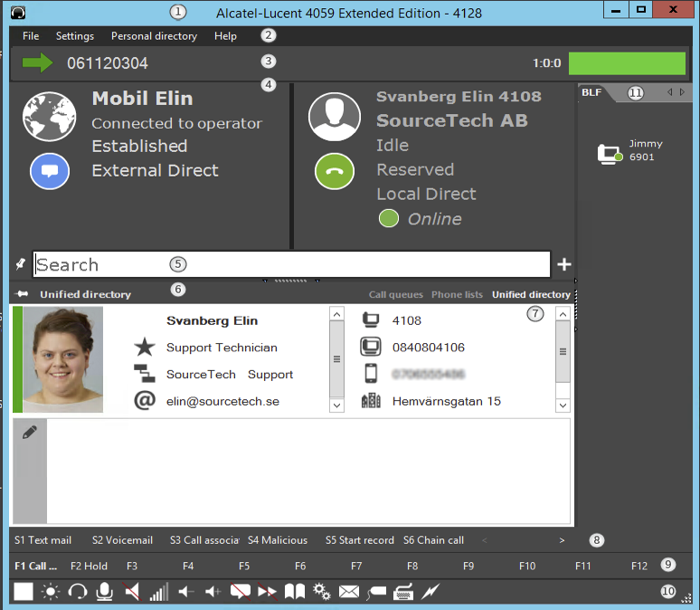
Task: Click the signal bars icon
Action: [159, 592]
